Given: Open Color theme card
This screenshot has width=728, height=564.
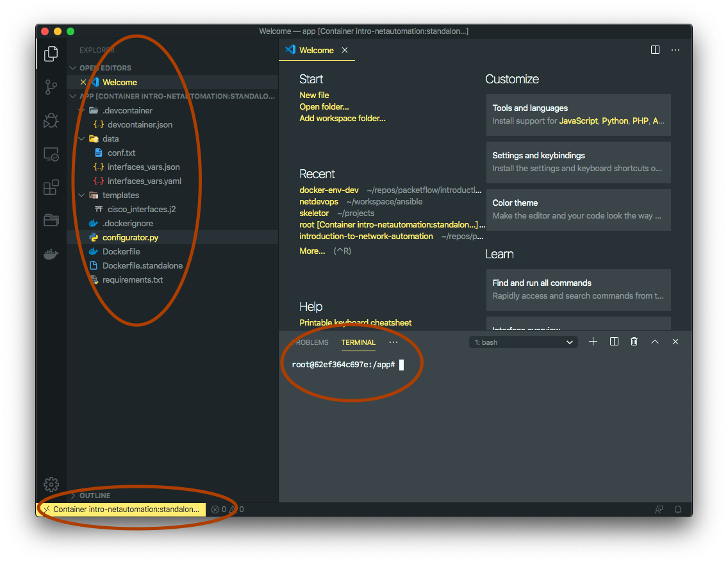Looking at the screenshot, I should point(579,210).
